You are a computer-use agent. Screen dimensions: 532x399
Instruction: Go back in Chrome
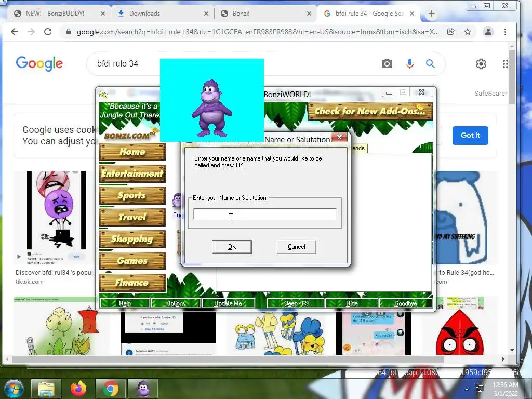[15, 32]
